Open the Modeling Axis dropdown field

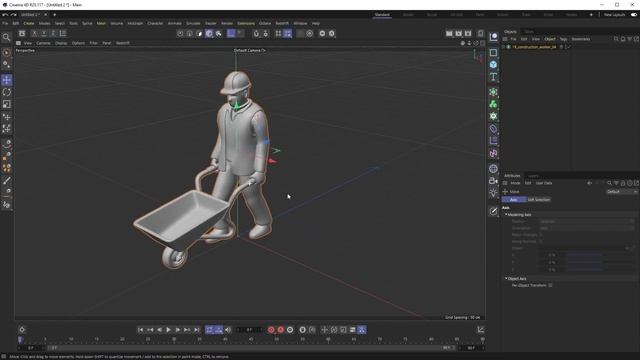(587, 222)
